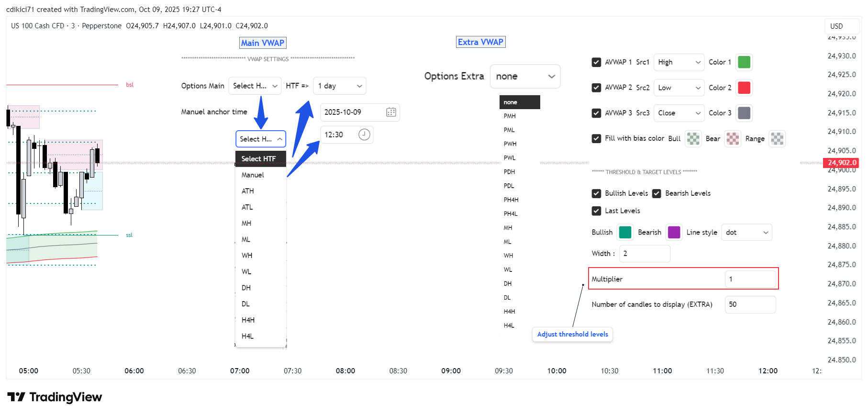Click the red 24,902.0 price label
868x415 pixels.
point(841,163)
